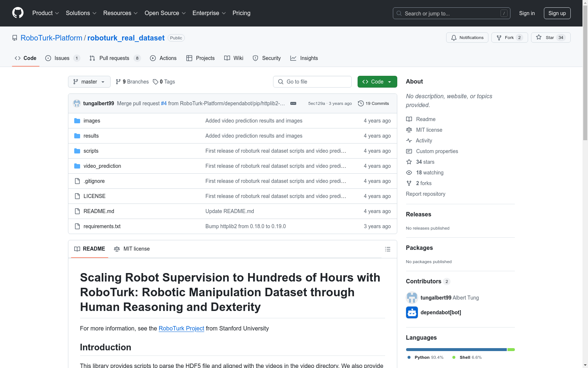
Task: Go to GitHub home via Octocat logo
Action: click(18, 13)
